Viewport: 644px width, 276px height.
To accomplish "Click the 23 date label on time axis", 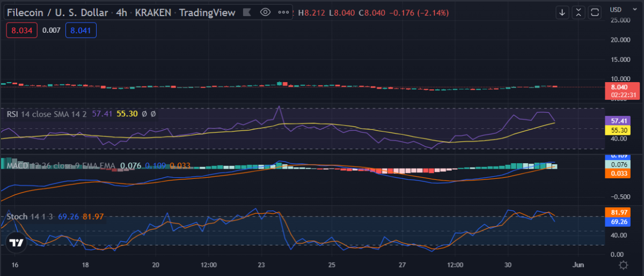I will (262, 265).
